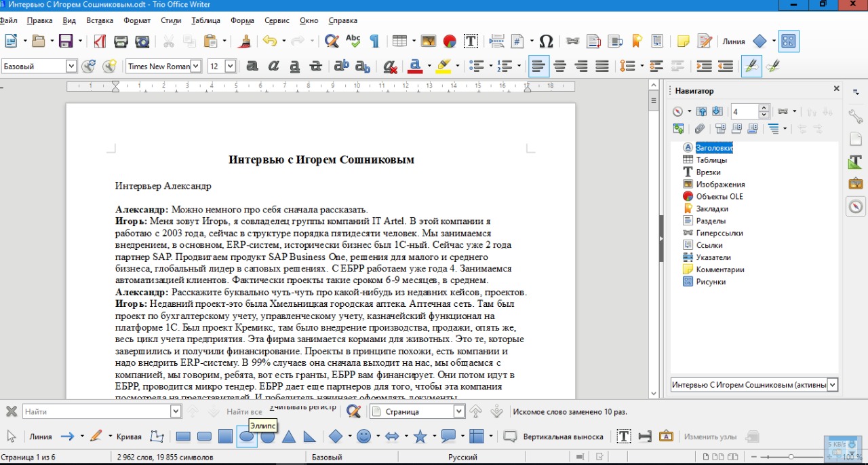Image resolution: width=868 pixels, height=465 pixels.
Task: Open the Times New Roman font list
Action: tap(196, 66)
